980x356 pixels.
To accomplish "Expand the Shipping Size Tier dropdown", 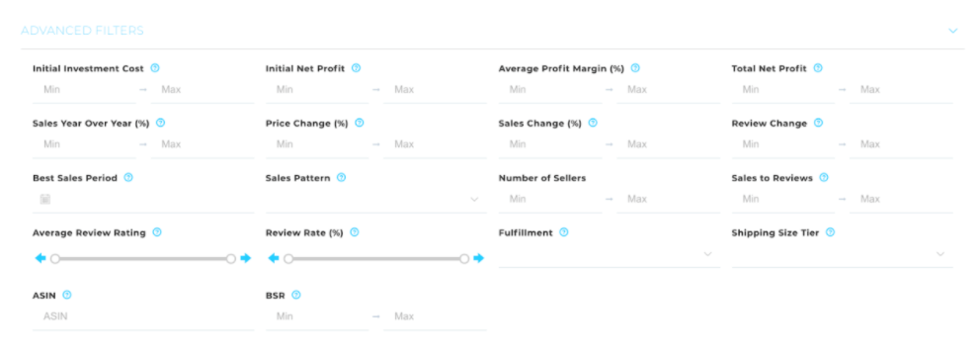I will (x=842, y=254).
